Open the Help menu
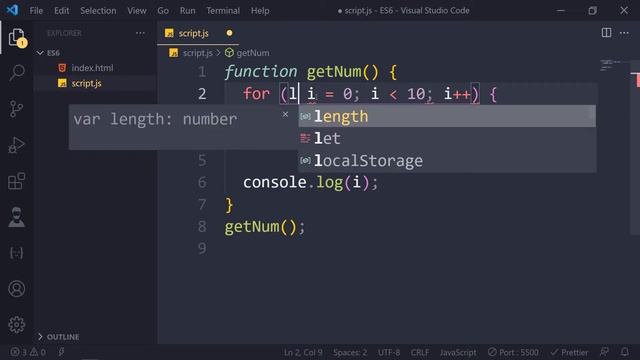The width and height of the screenshot is (640, 360). pos(260,11)
